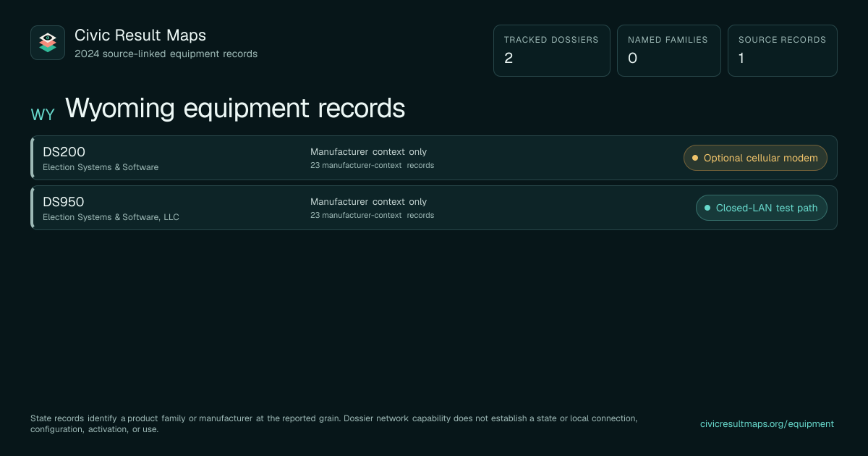Click the teal dot on Closed-LAN badge

[x=707, y=208]
